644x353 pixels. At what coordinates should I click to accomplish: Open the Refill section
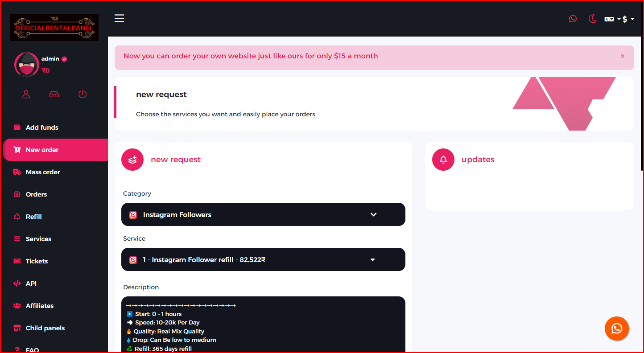tap(33, 217)
